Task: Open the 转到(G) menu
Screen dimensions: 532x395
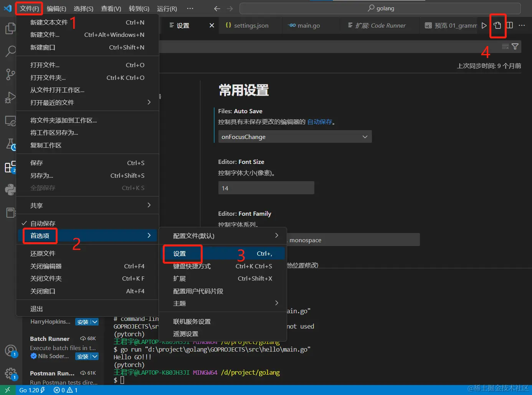Action: click(x=139, y=8)
